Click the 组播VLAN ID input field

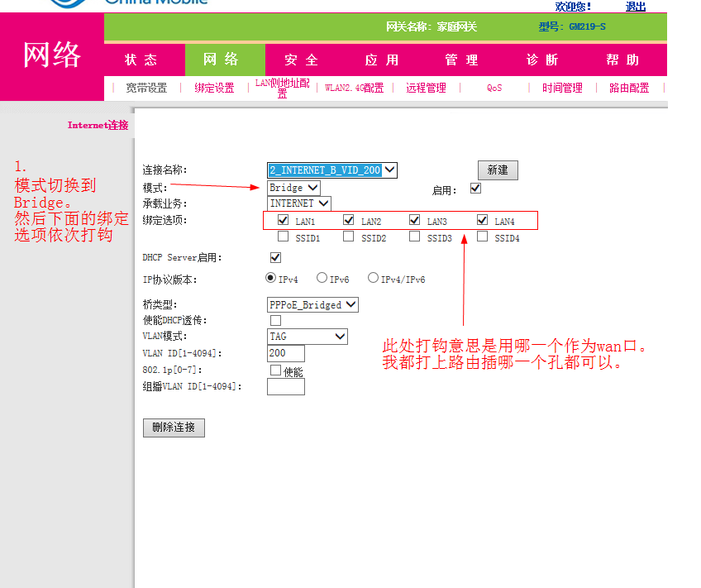click(x=286, y=387)
